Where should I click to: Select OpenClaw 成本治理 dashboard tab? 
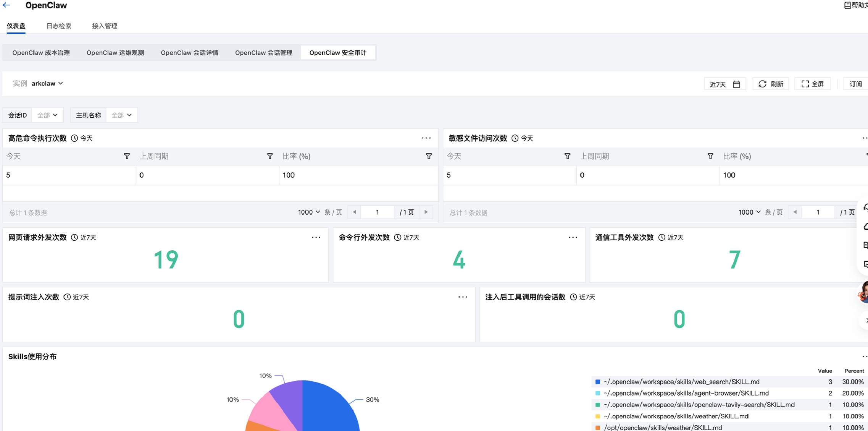pyautogui.click(x=41, y=53)
